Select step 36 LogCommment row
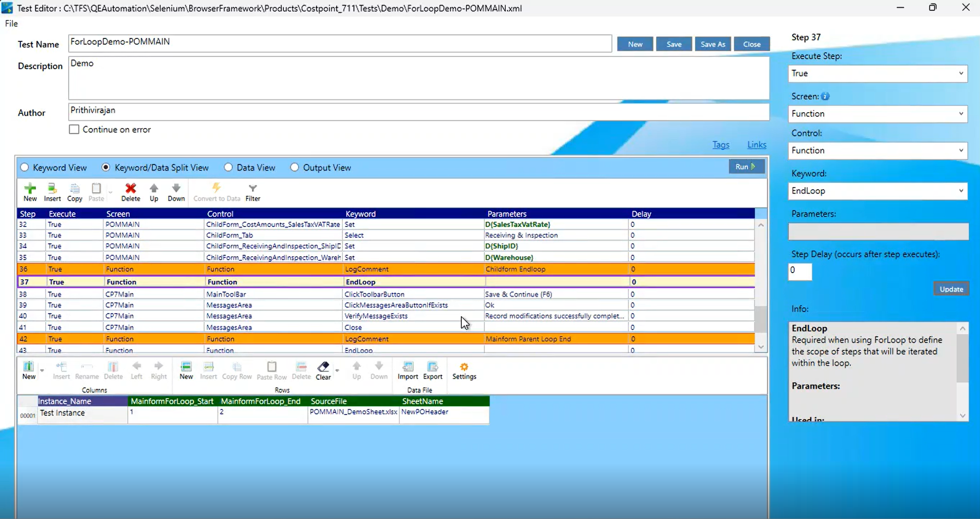This screenshot has height=519, width=980. tap(385, 269)
